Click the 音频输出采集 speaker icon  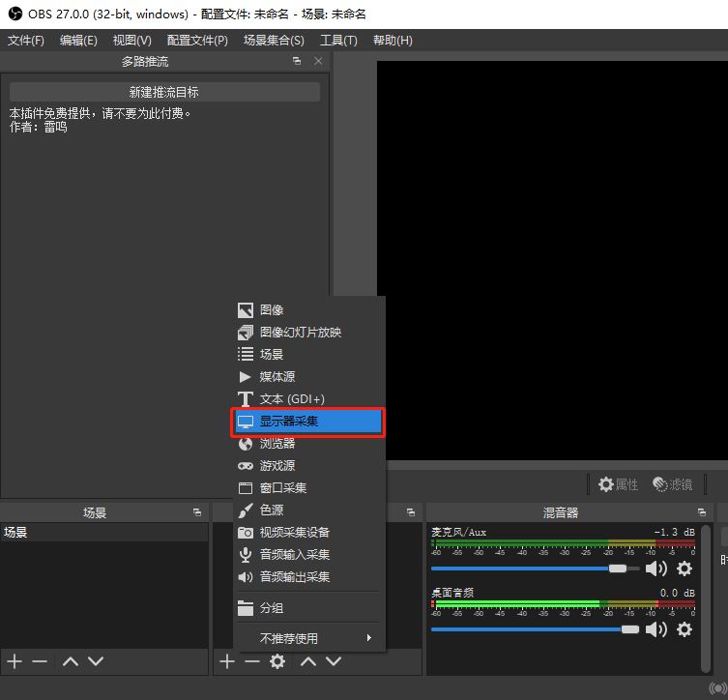(246, 577)
